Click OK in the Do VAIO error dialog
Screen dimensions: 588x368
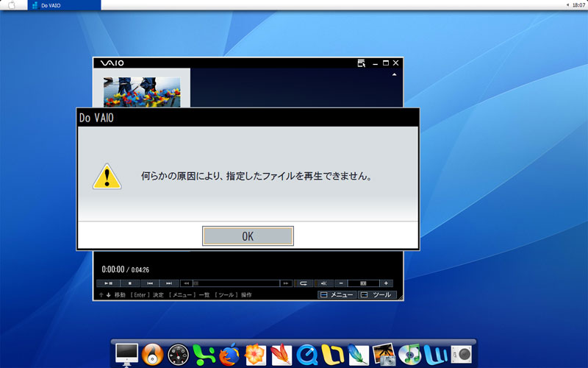(248, 236)
